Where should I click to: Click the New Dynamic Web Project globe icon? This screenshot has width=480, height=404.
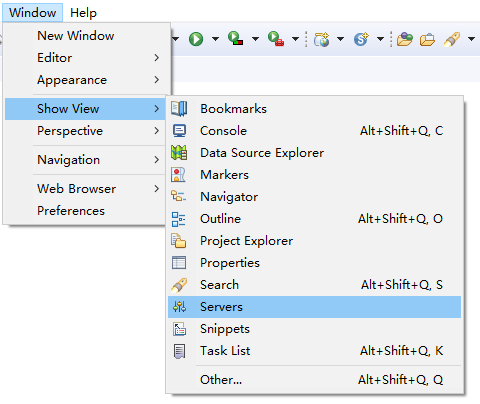322,39
